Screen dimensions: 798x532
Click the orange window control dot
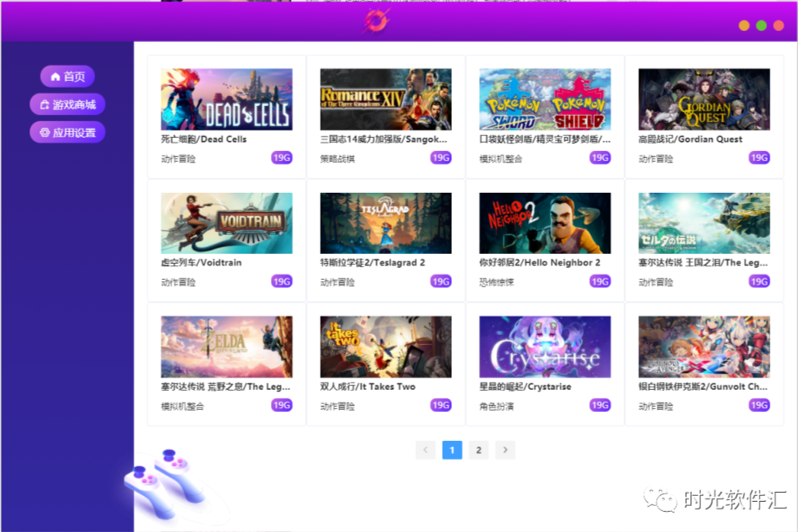[744, 25]
